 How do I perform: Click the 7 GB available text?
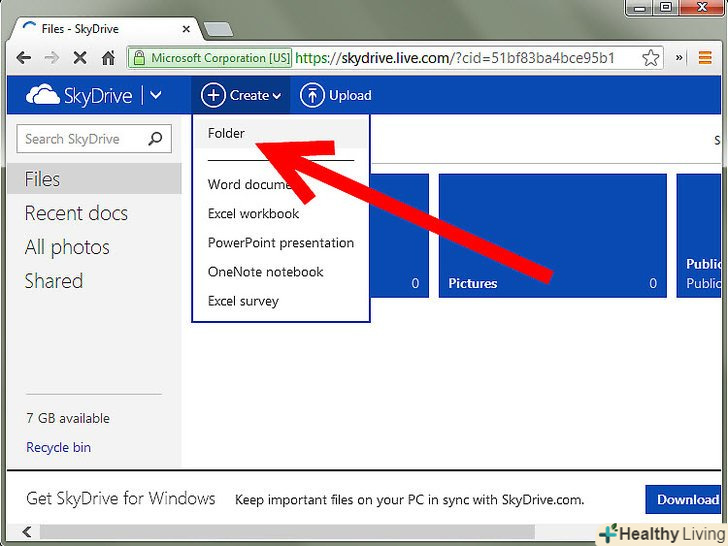coord(68,418)
